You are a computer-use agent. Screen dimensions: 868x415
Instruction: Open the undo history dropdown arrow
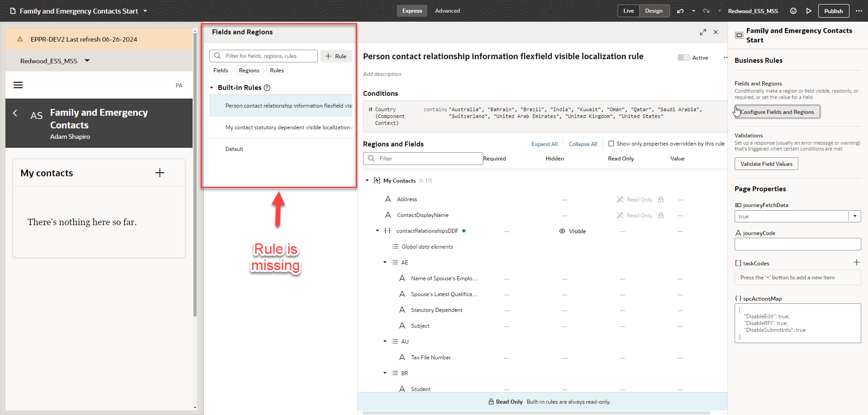(x=693, y=11)
